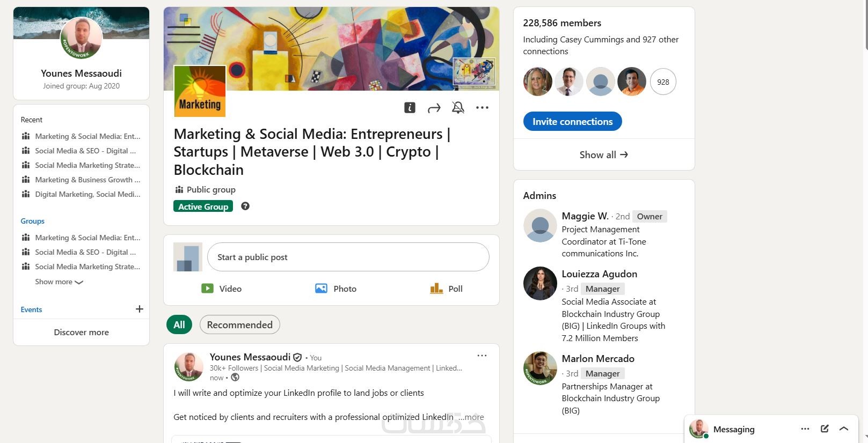Click Start a public post field
The width and height of the screenshot is (868, 443).
pyautogui.click(x=348, y=257)
